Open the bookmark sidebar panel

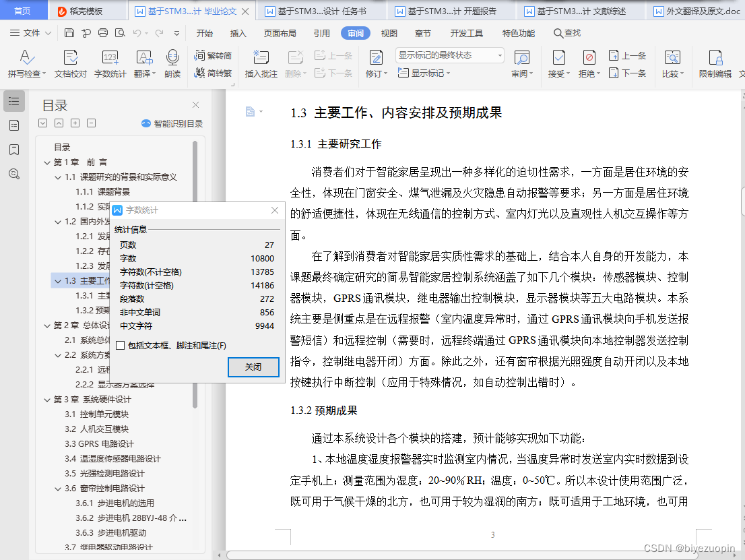[13, 150]
